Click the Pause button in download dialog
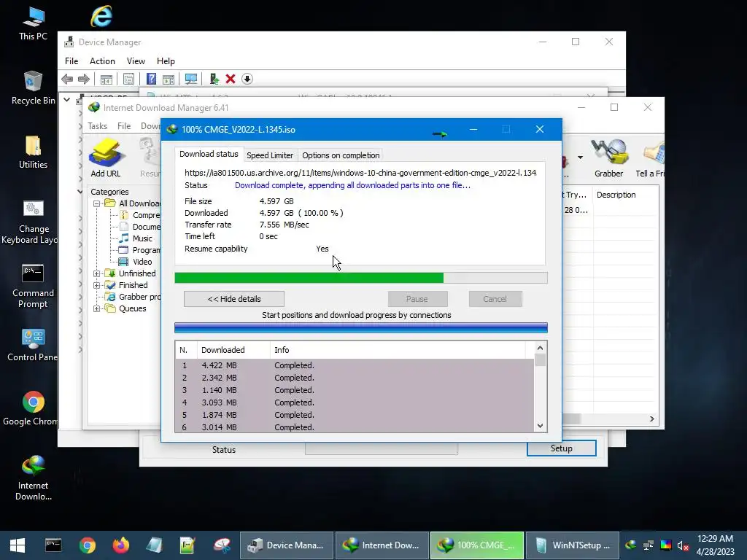 [417, 299]
